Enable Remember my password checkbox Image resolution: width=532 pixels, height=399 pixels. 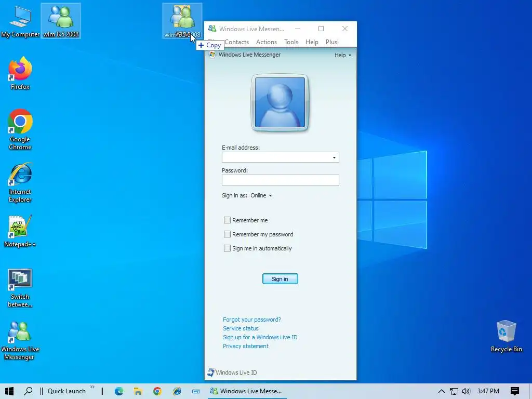227,234
